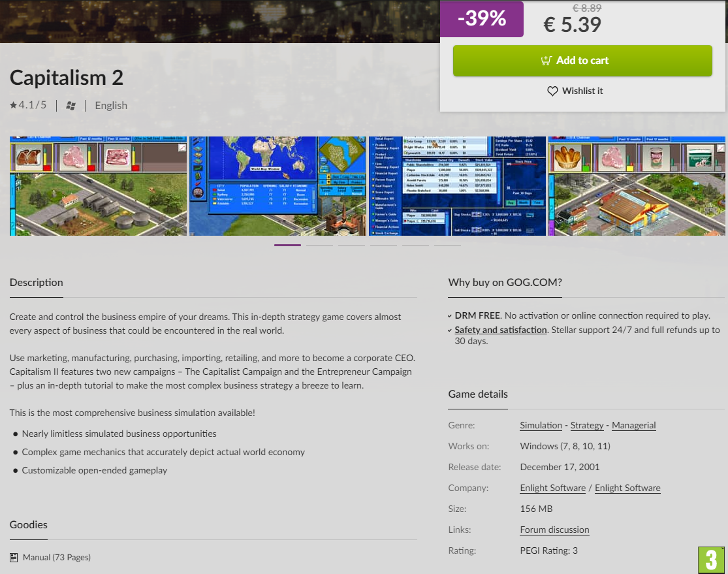Click the Windows platform icon
Viewport: 728px width, 574px height.
tap(71, 106)
